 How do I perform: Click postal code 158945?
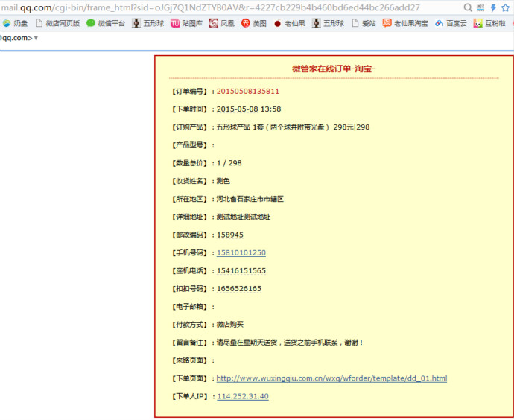[230, 235]
